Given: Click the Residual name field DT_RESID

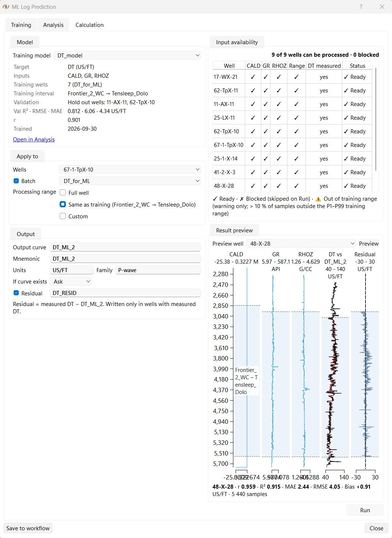Looking at the screenshot, I should [125, 293].
